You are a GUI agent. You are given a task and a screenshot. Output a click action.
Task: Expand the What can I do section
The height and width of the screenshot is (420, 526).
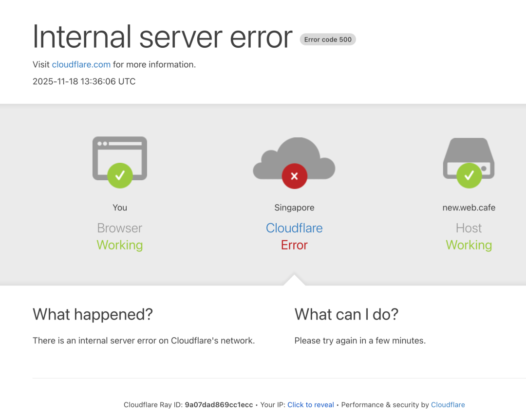(x=346, y=314)
